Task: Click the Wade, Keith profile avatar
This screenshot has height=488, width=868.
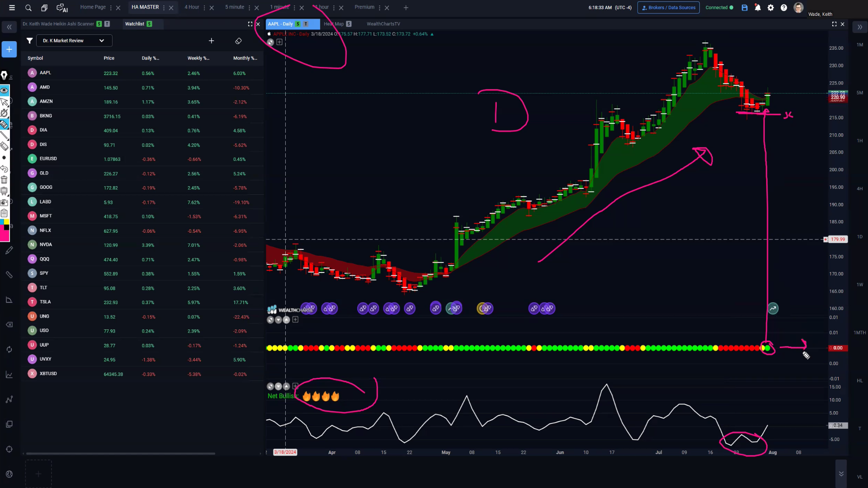Action: tap(798, 8)
